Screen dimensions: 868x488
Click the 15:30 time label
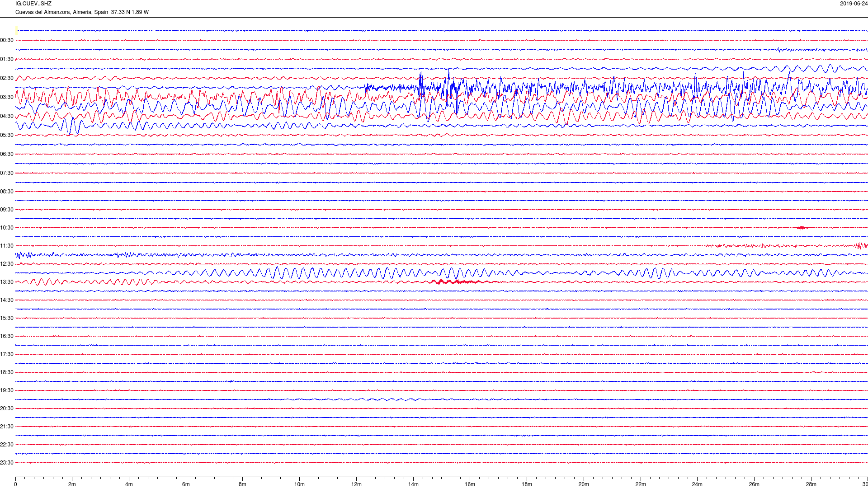pos(7,318)
